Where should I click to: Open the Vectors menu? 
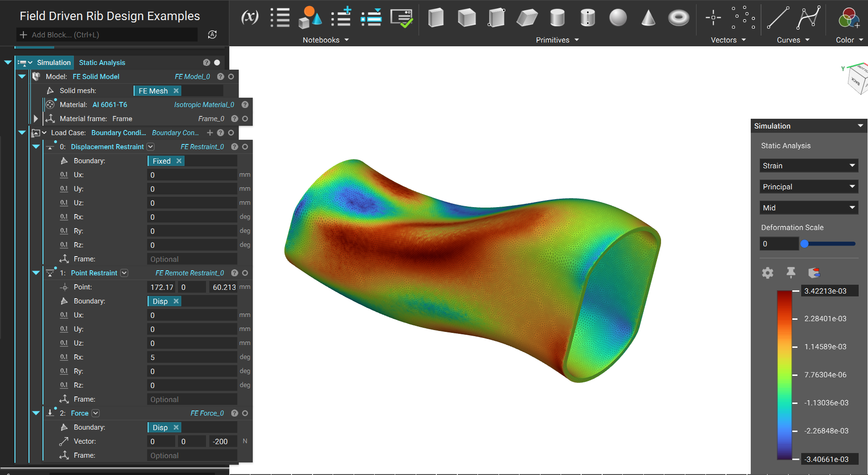[x=728, y=40]
